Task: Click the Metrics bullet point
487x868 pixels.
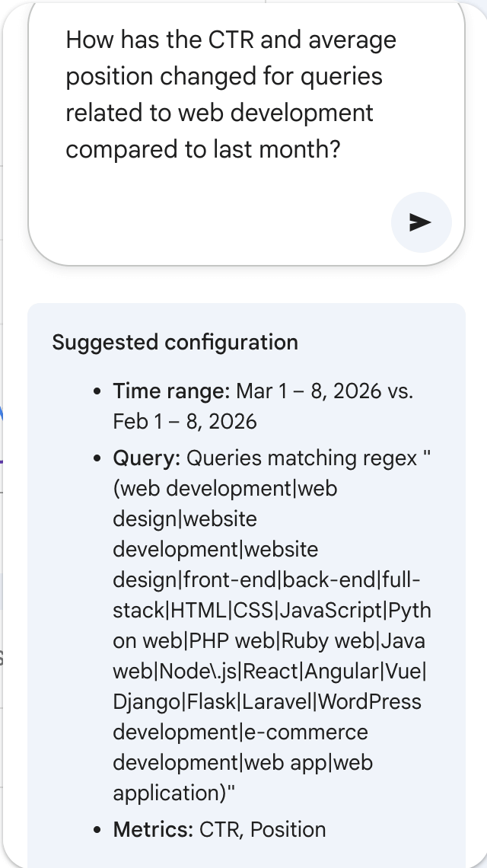Action: tap(97, 830)
